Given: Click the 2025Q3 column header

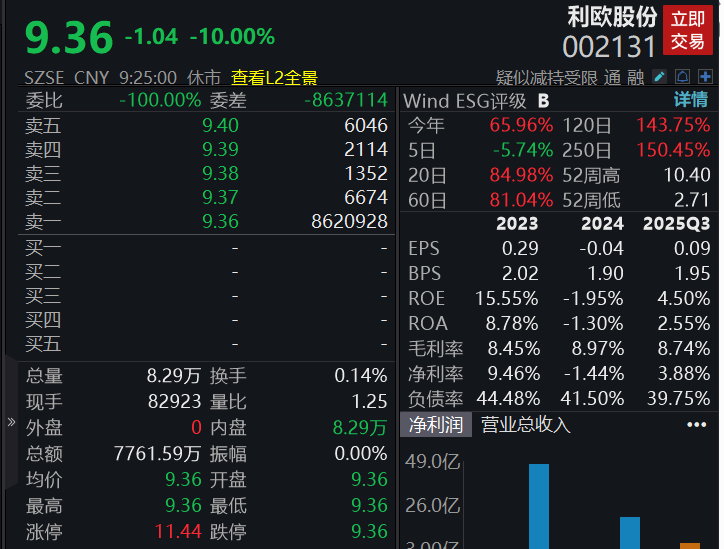Looking at the screenshot, I should click(676, 223).
